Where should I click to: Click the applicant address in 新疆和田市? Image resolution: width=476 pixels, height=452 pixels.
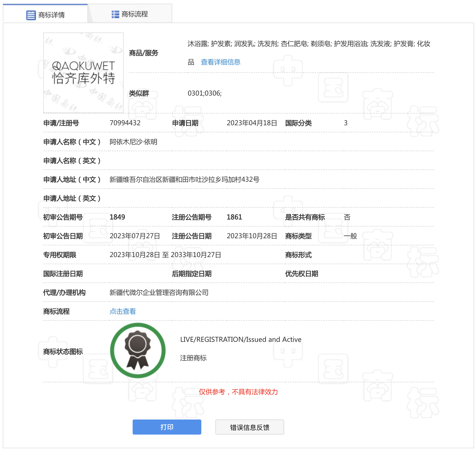pos(184,179)
